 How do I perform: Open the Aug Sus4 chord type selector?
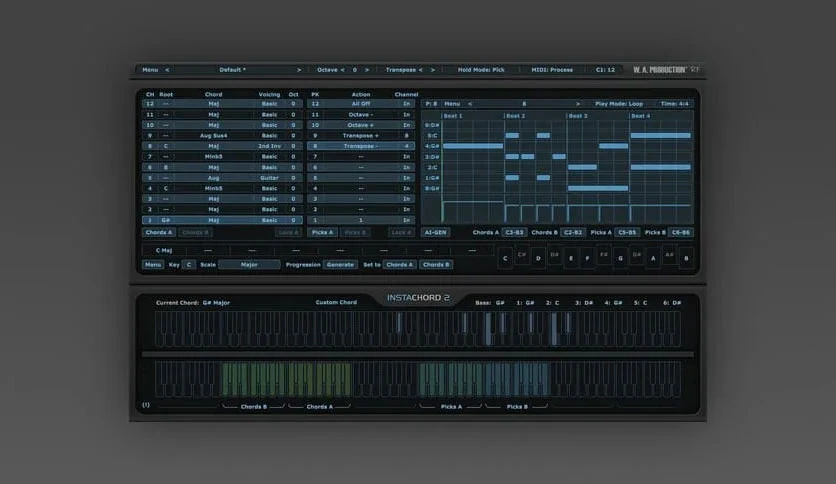tap(213, 135)
